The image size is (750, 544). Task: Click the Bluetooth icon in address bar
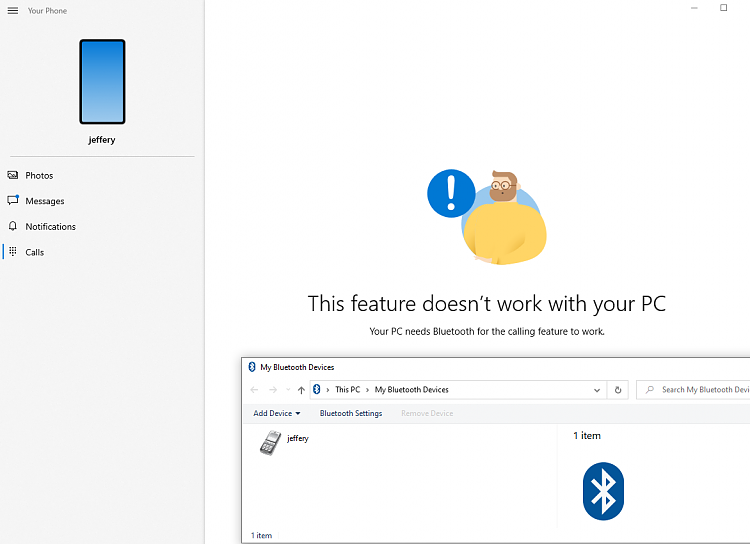[317, 389]
